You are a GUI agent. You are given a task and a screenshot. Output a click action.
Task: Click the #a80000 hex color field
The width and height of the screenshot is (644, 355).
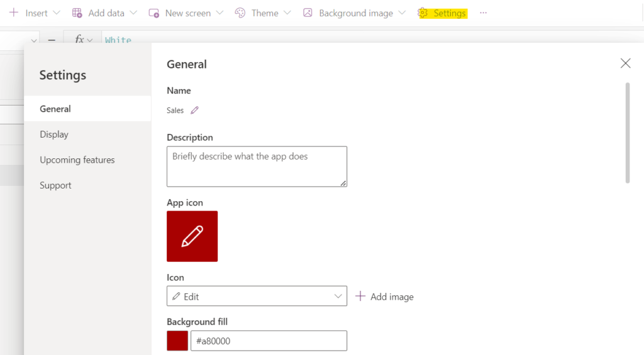pos(269,341)
